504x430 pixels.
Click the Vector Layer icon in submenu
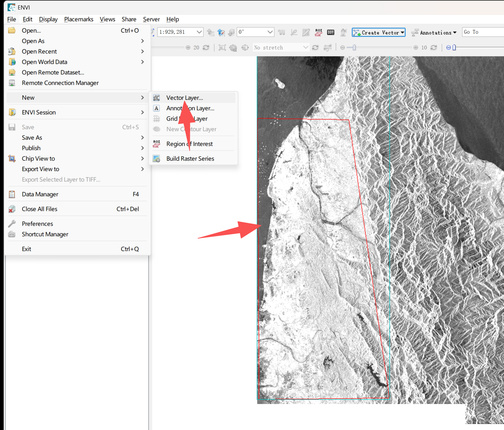click(157, 98)
